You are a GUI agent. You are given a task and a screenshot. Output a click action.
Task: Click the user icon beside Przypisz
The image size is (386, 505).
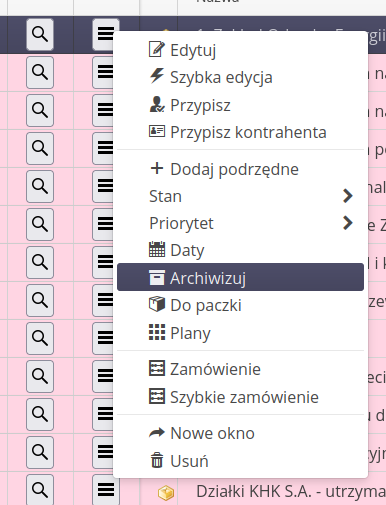(x=156, y=104)
